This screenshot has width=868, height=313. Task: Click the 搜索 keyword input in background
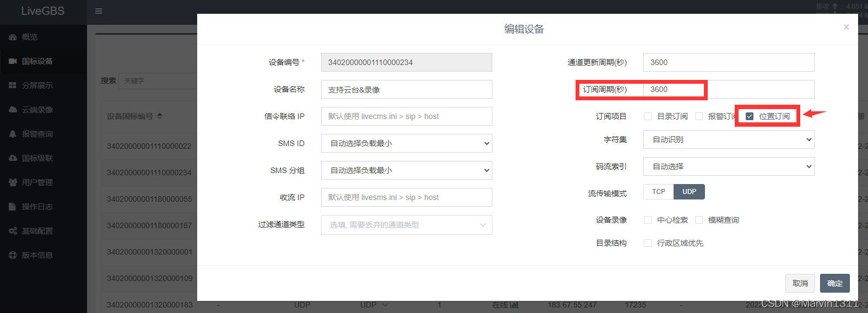coord(158,80)
